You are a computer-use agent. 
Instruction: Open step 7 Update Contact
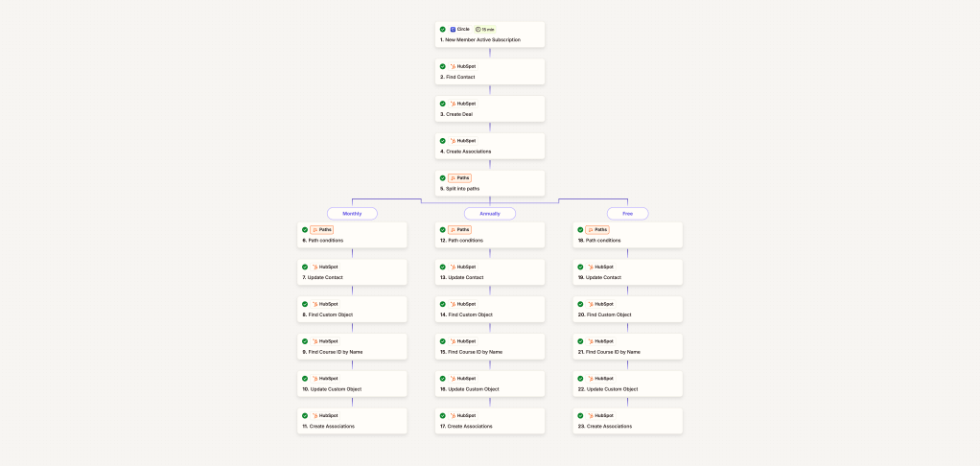pyautogui.click(x=352, y=272)
